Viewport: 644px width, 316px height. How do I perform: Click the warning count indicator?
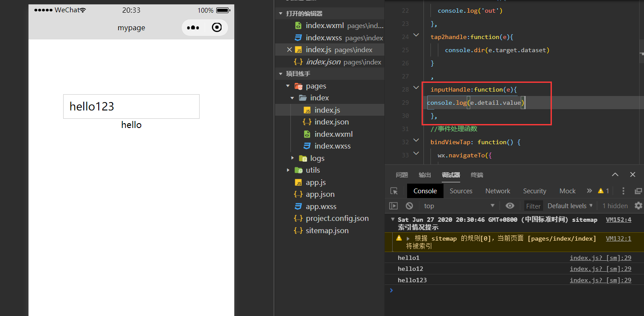tap(604, 191)
